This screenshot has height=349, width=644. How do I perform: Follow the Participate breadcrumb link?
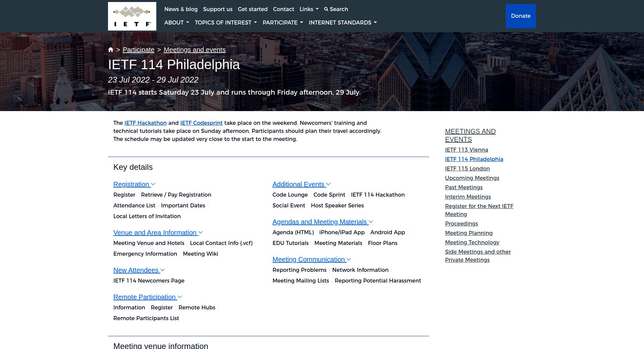(139, 50)
